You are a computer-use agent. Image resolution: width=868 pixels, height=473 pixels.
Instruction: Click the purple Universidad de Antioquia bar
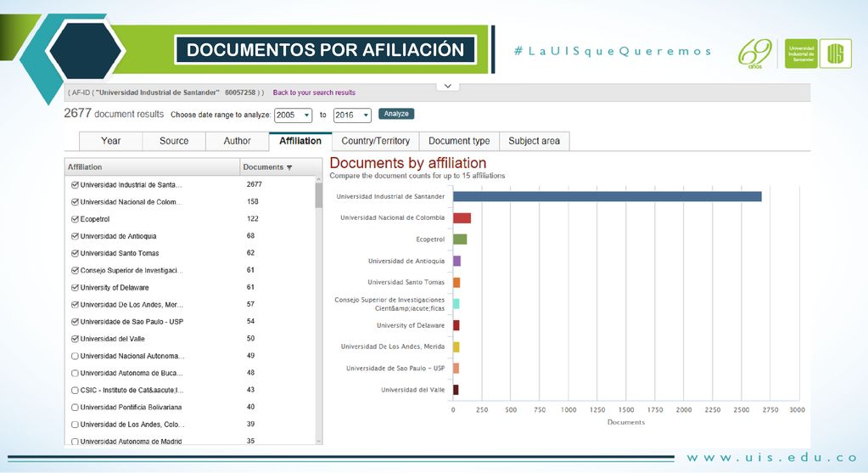click(x=456, y=261)
